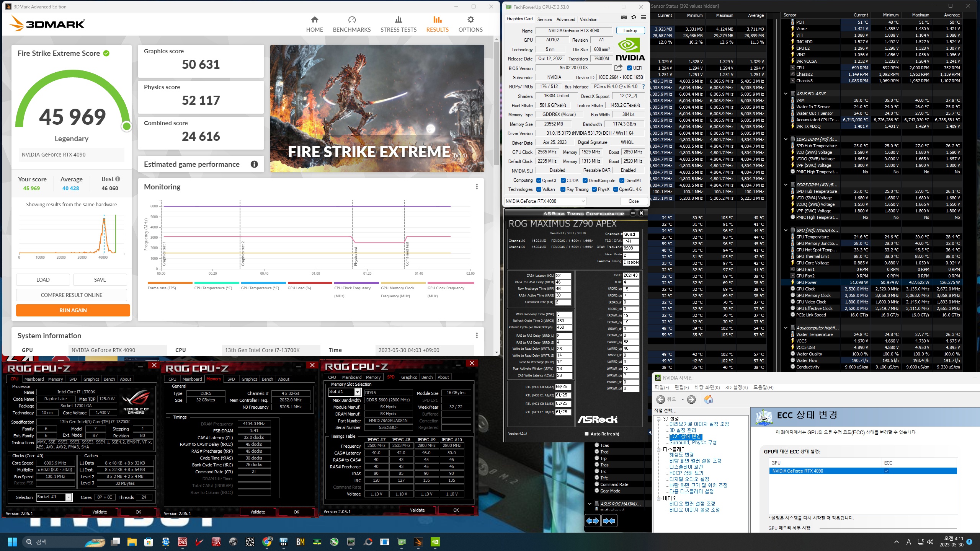Screen dimensions: 980x551
Task: Open Microsoft Store from the taskbar
Action: 149,542
